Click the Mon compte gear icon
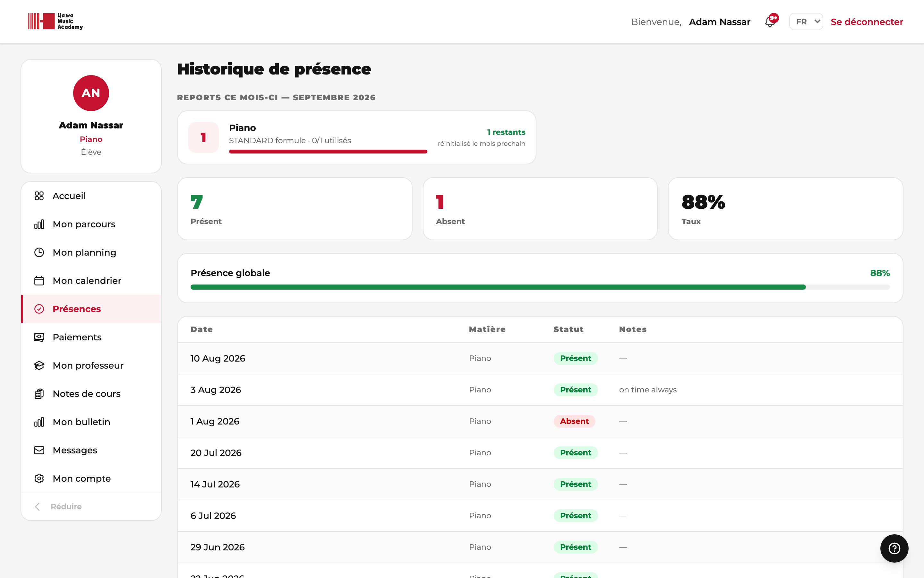Image resolution: width=924 pixels, height=578 pixels. tap(39, 478)
